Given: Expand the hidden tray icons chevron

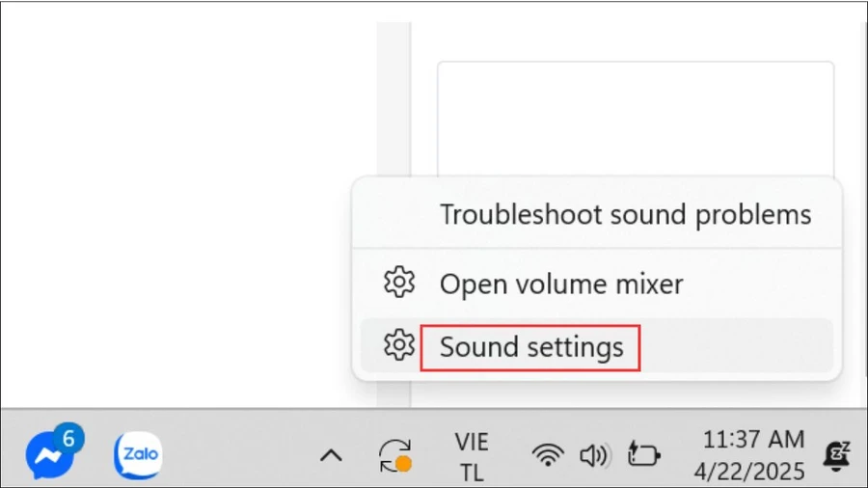Looking at the screenshot, I should (331, 456).
